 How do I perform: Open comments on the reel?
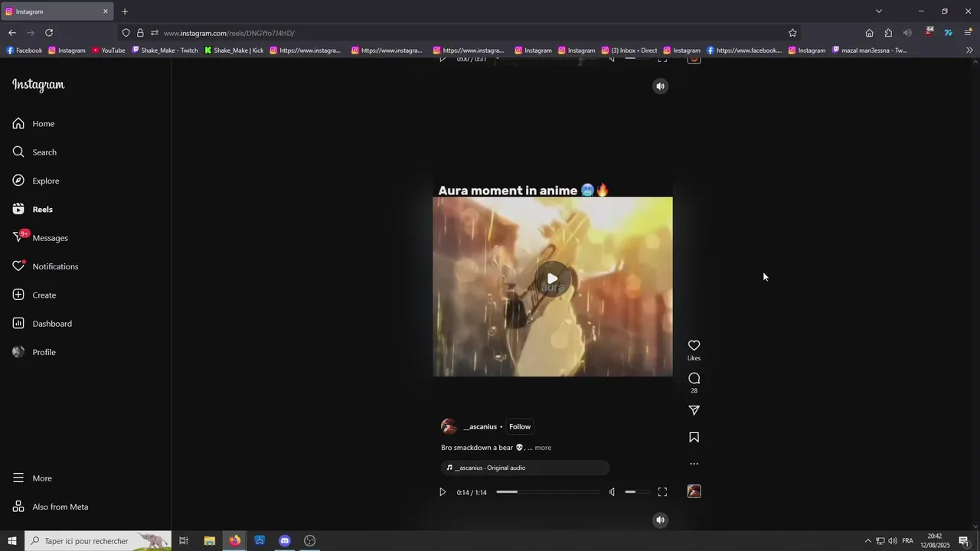pos(694,379)
